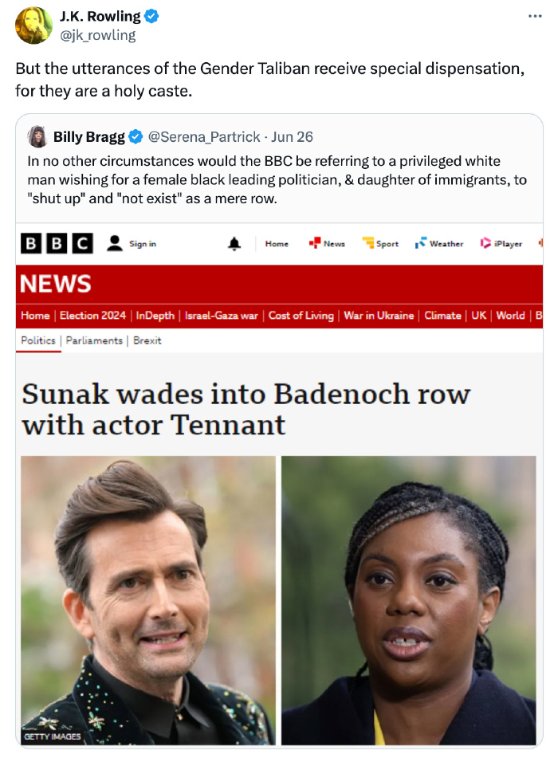Open the Sunak wades into Badenoch row headline
The height and width of the screenshot is (762, 550).
pos(246,409)
